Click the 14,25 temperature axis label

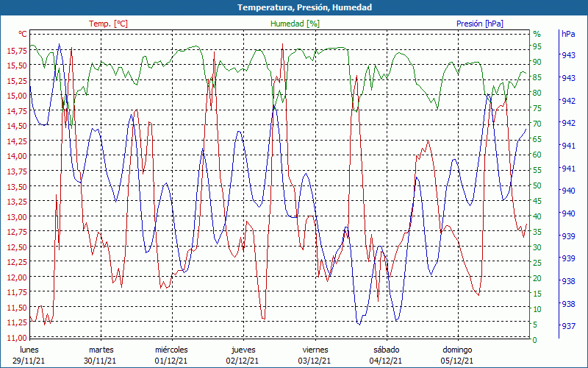pos(17,141)
